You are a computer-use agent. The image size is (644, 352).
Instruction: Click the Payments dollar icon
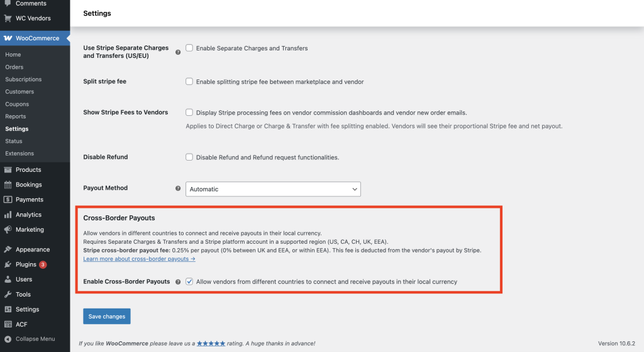click(8, 200)
